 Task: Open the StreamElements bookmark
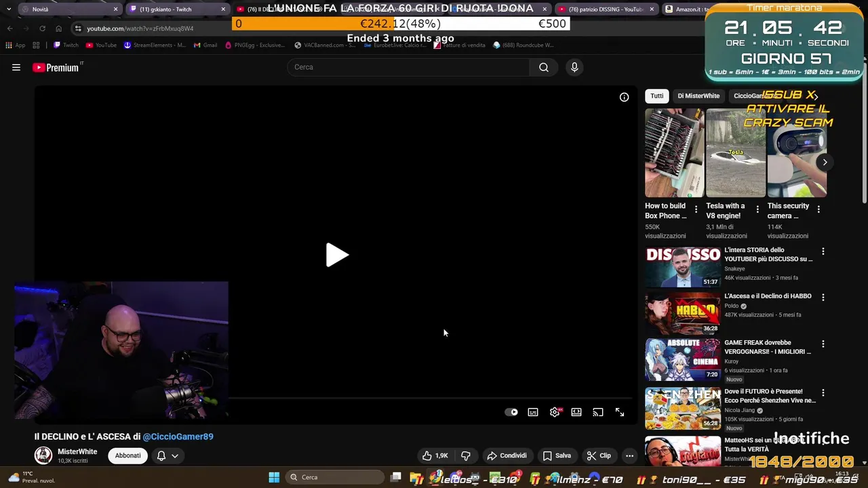(155, 45)
